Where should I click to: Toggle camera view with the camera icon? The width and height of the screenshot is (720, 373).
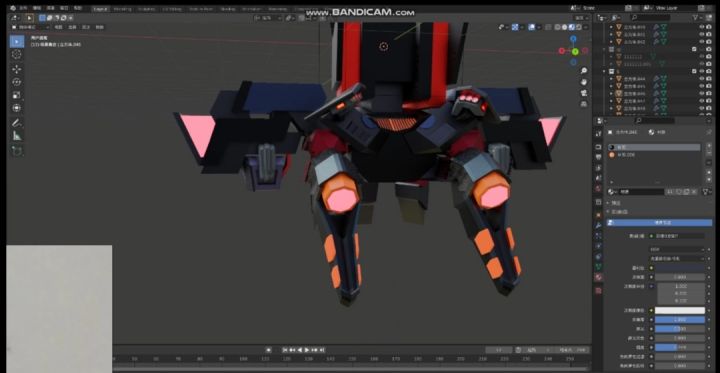point(584,93)
